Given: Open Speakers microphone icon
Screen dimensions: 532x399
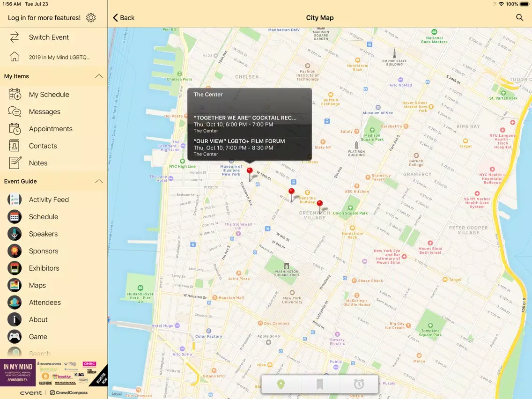Looking at the screenshot, I should coord(15,234).
